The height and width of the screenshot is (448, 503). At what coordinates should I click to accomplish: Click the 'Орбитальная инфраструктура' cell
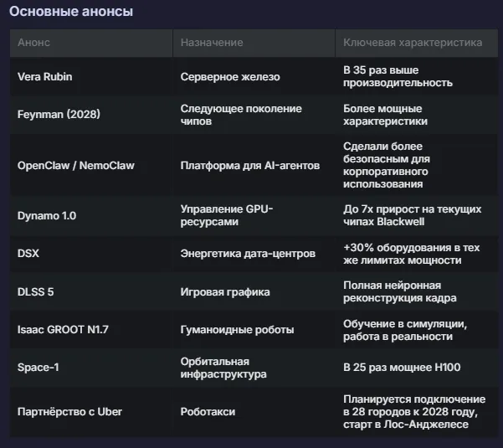[254, 368]
